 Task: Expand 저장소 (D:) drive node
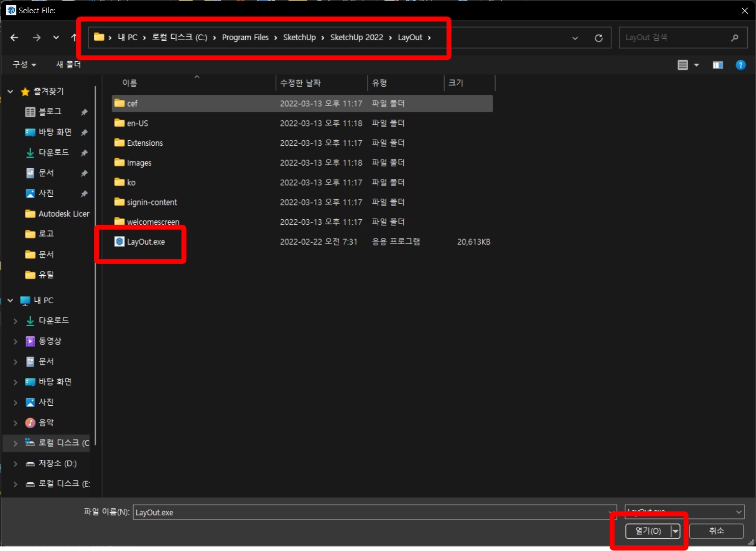point(15,463)
